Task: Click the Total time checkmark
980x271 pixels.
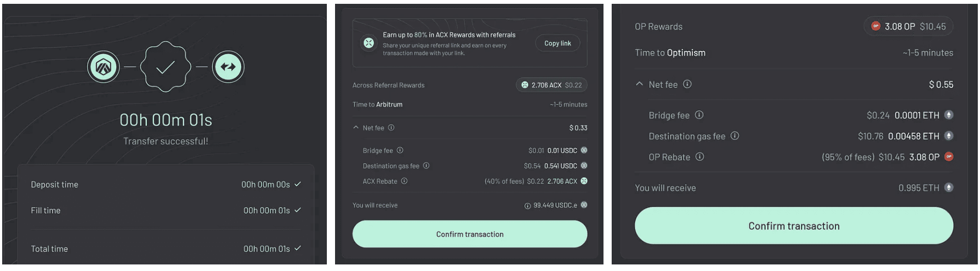Action: click(x=298, y=249)
